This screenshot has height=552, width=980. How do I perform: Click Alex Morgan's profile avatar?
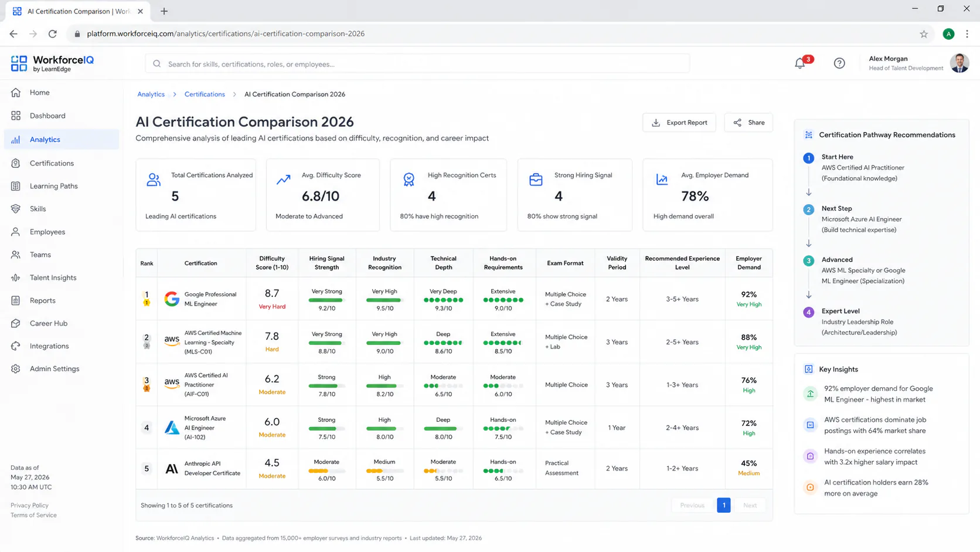(959, 63)
